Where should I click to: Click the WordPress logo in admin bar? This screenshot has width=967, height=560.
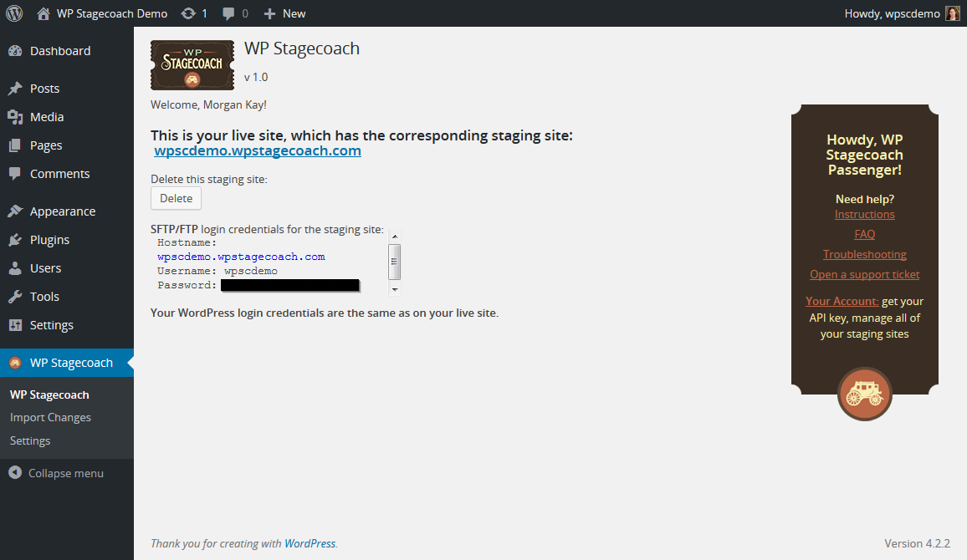[x=14, y=13]
